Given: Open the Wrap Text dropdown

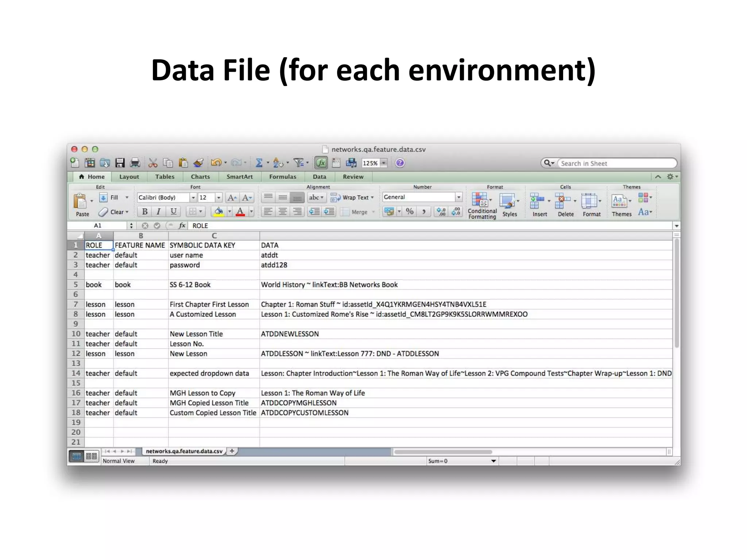Looking at the screenshot, I should click(x=372, y=197).
